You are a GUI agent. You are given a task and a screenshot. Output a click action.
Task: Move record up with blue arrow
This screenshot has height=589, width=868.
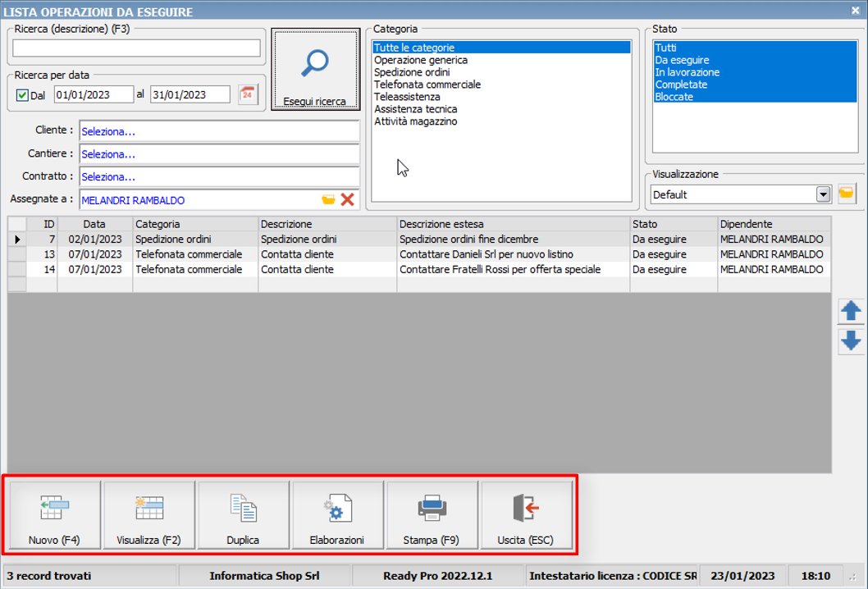click(x=851, y=311)
